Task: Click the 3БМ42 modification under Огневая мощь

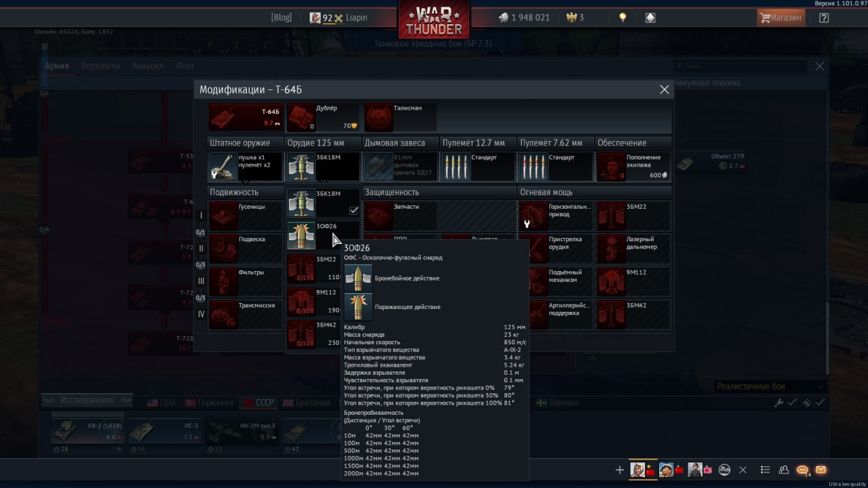Action: tap(633, 314)
